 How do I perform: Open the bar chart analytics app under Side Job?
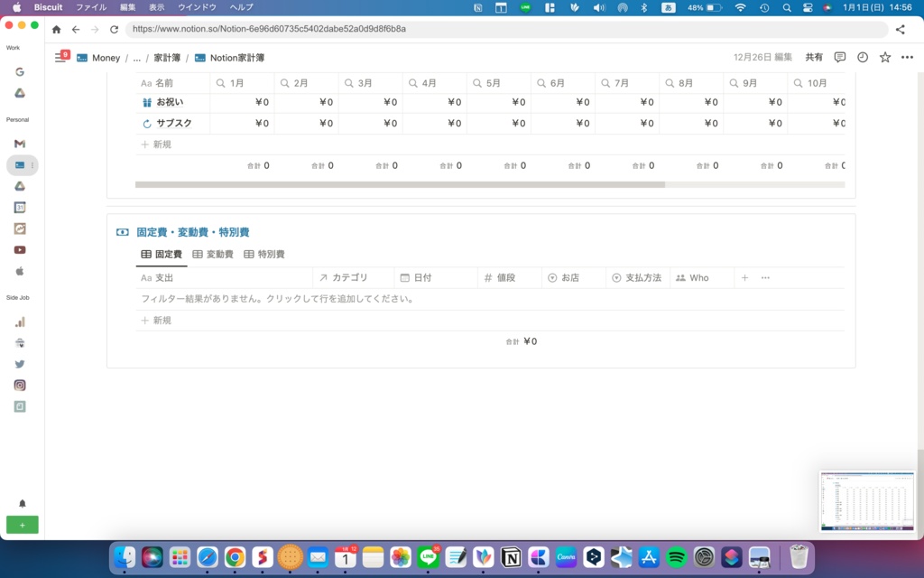point(20,322)
